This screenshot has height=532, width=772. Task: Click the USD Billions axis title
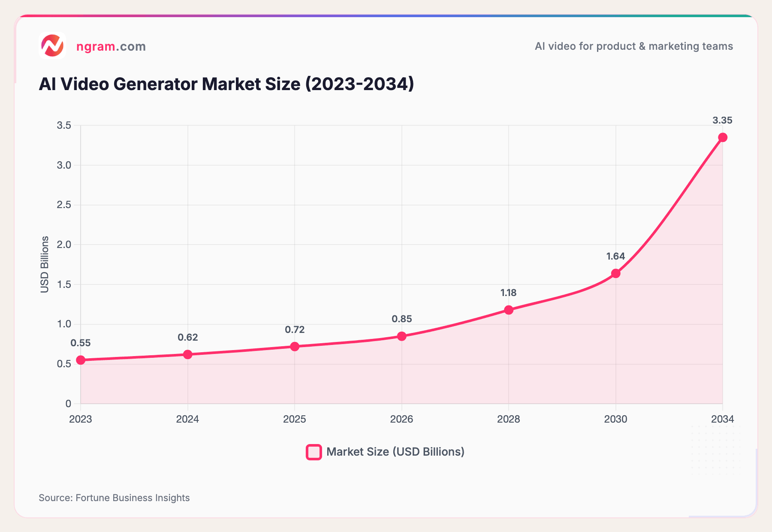[44, 263]
